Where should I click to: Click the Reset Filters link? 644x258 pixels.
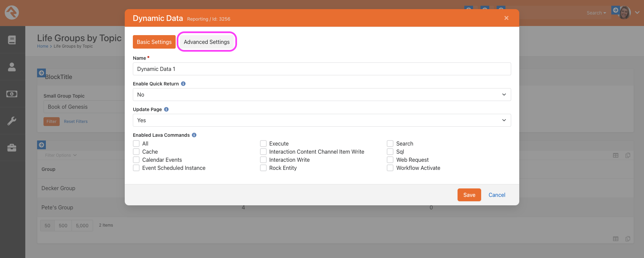pos(76,122)
